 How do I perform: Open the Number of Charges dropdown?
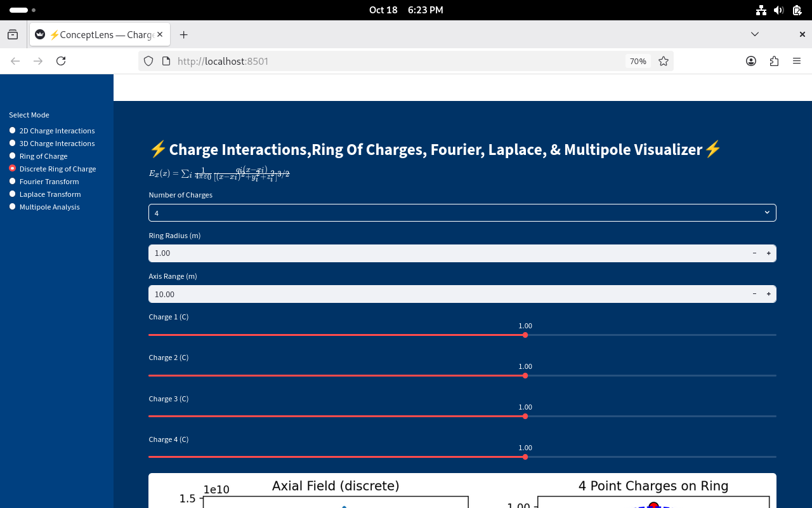coord(462,213)
